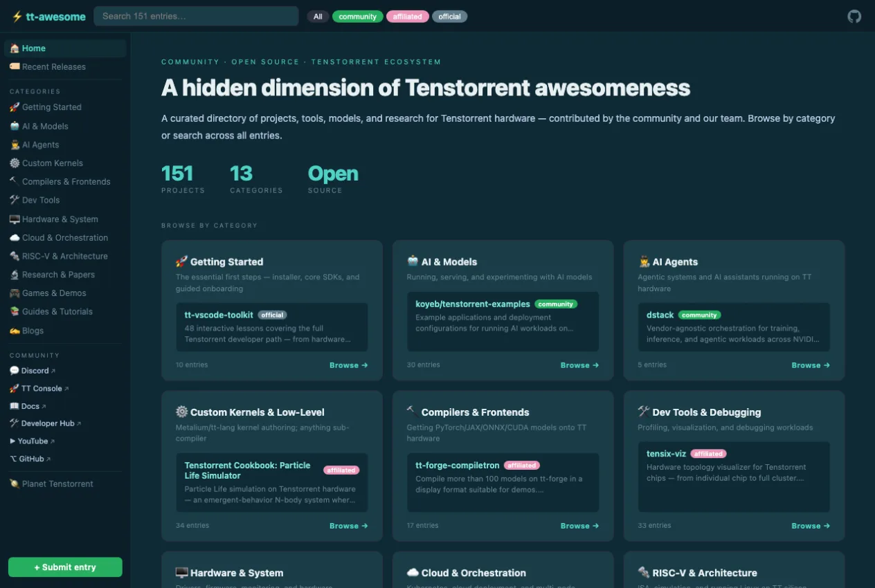Select the Guides & Tutorials books icon in sidebar
This screenshot has width=875, height=588.
(15, 311)
